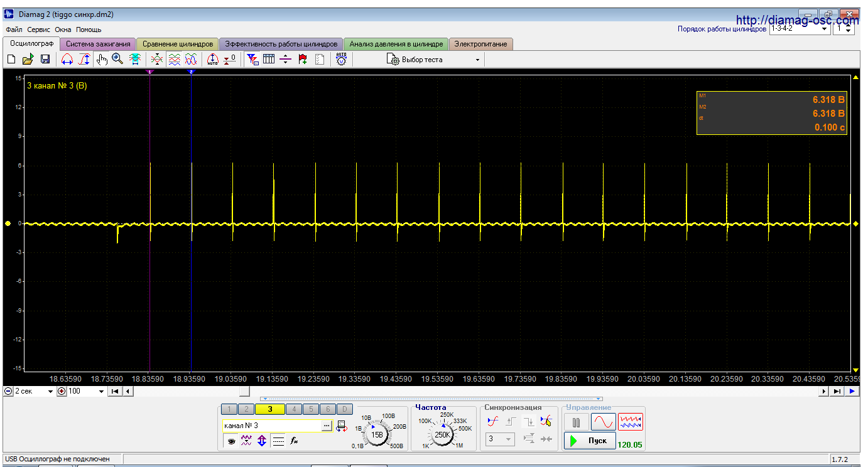868x467 pixels.
Task: Click the signal filter icon
Action: click(x=252, y=60)
